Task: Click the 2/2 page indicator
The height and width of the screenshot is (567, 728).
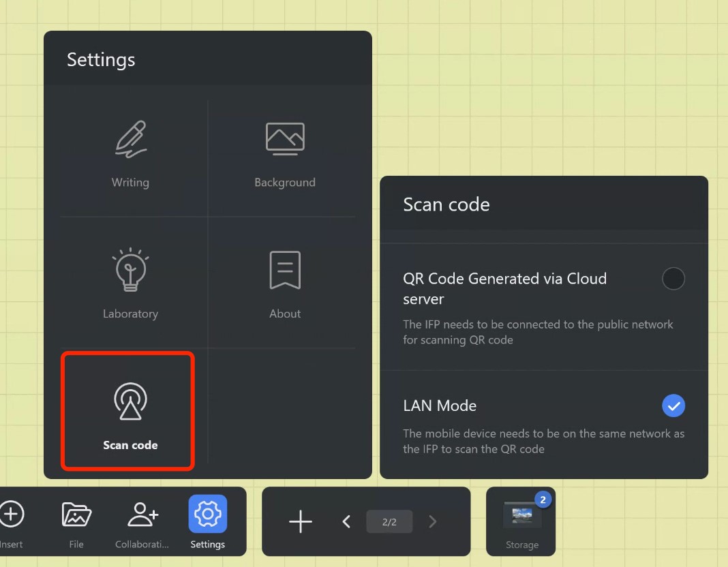Action: pyautogui.click(x=389, y=522)
